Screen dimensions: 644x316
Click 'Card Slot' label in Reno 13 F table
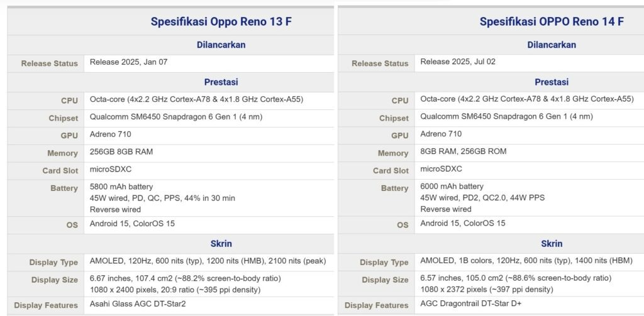pyautogui.click(x=60, y=171)
